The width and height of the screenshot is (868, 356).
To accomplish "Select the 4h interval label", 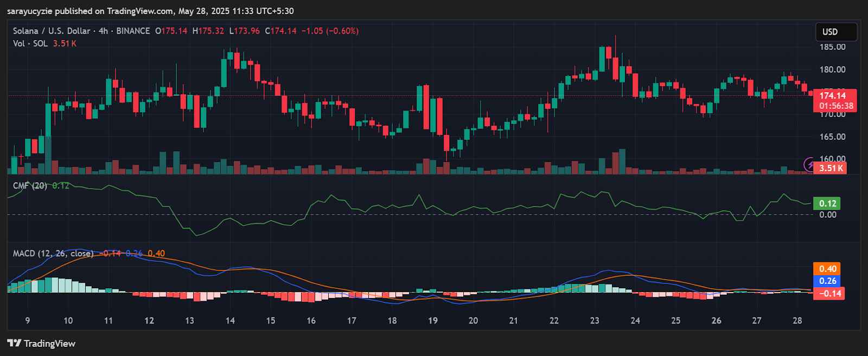I will pyautogui.click(x=103, y=31).
